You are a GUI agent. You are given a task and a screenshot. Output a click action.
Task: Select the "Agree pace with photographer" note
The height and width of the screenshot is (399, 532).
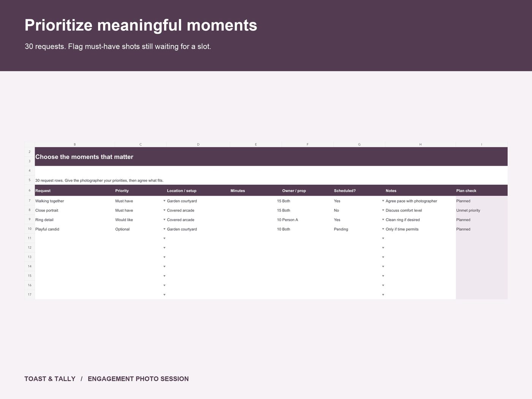(x=420, y=201)
